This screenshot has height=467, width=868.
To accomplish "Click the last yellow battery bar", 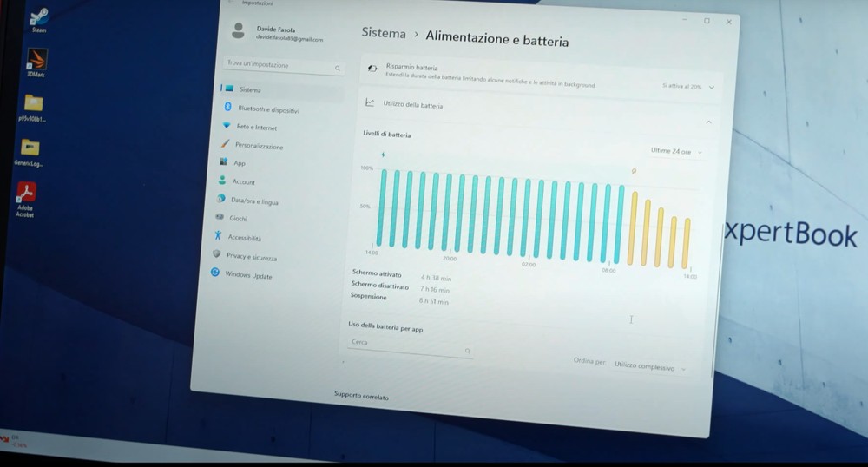I will [x=686, y=243].
